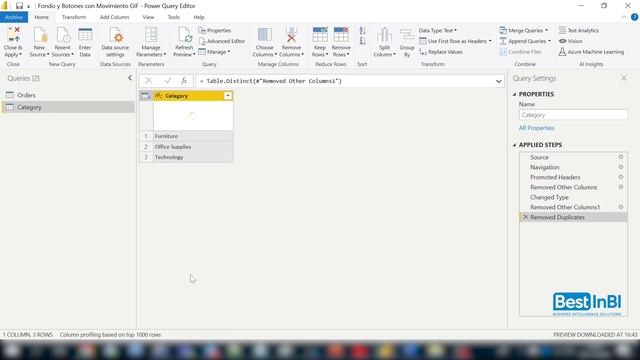Viewport: 640px width, 360px height.
Task: Click the Remove Columns icon
Action: [x=291, y=35]
